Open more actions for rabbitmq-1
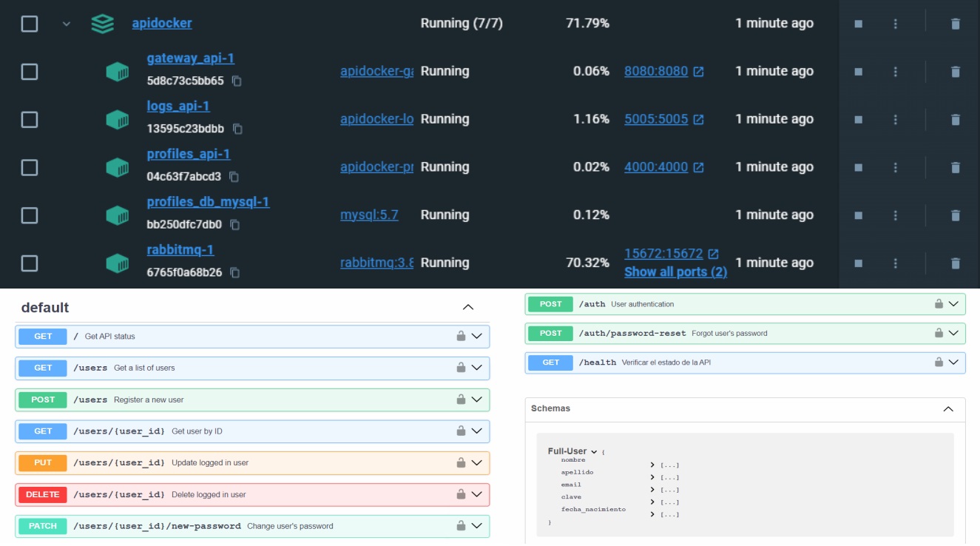 (x=895, y=263)
